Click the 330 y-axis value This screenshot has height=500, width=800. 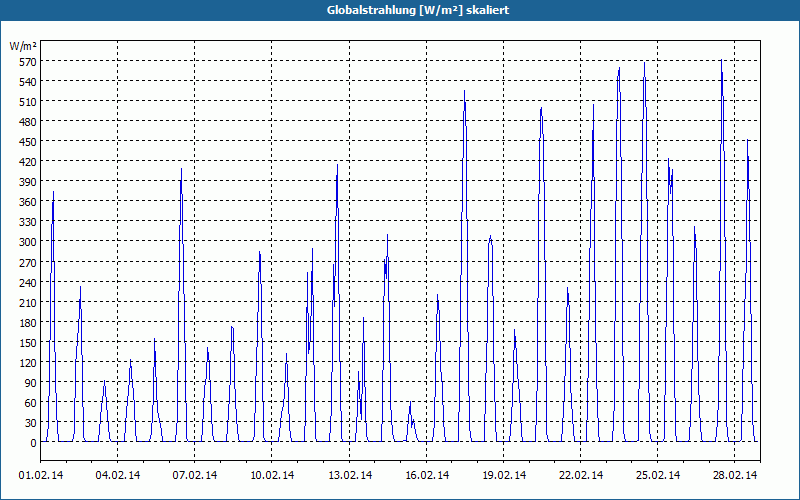(x=27, y=222)
